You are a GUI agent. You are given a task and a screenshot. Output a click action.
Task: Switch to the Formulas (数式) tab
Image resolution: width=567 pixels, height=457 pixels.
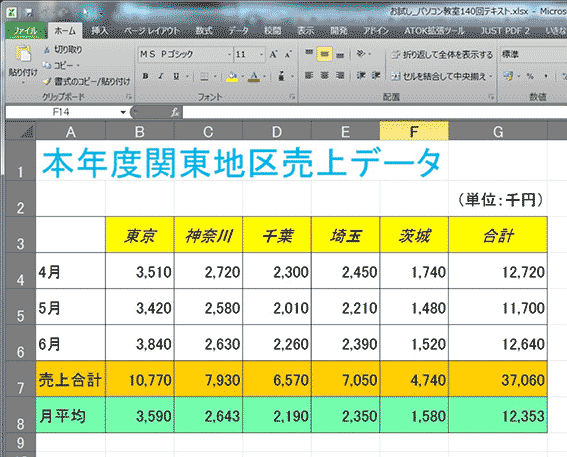click(x=204, y=31)
